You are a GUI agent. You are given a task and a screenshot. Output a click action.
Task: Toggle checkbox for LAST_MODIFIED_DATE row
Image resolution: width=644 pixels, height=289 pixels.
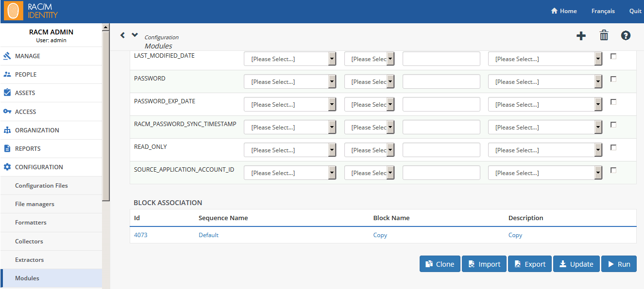(x=613, y=56)
